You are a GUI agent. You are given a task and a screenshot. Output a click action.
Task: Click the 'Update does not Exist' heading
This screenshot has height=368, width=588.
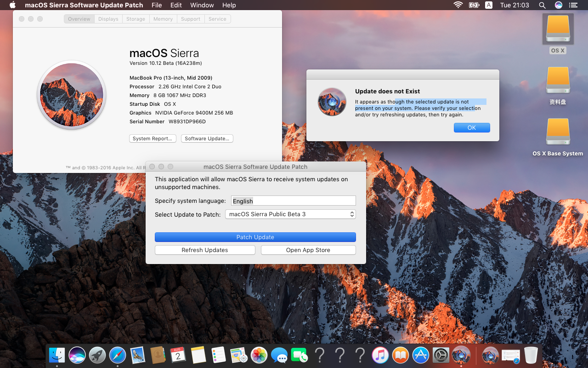(388, 91)
